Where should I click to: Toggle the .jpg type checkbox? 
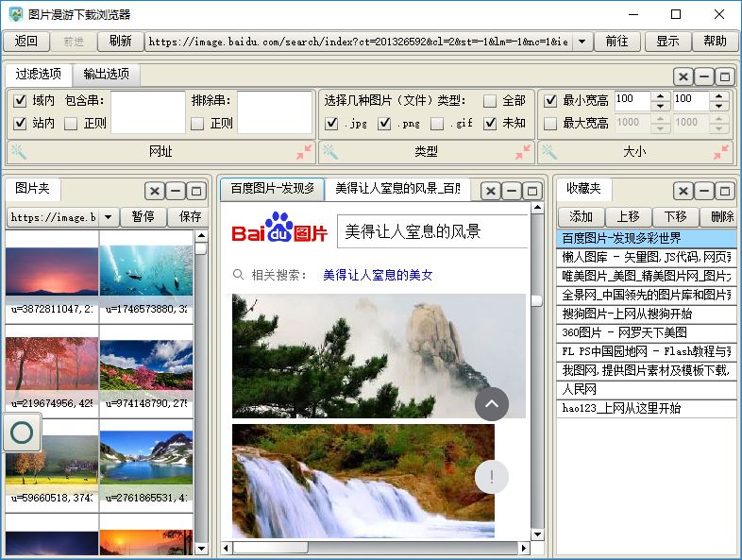click(331, 124)
